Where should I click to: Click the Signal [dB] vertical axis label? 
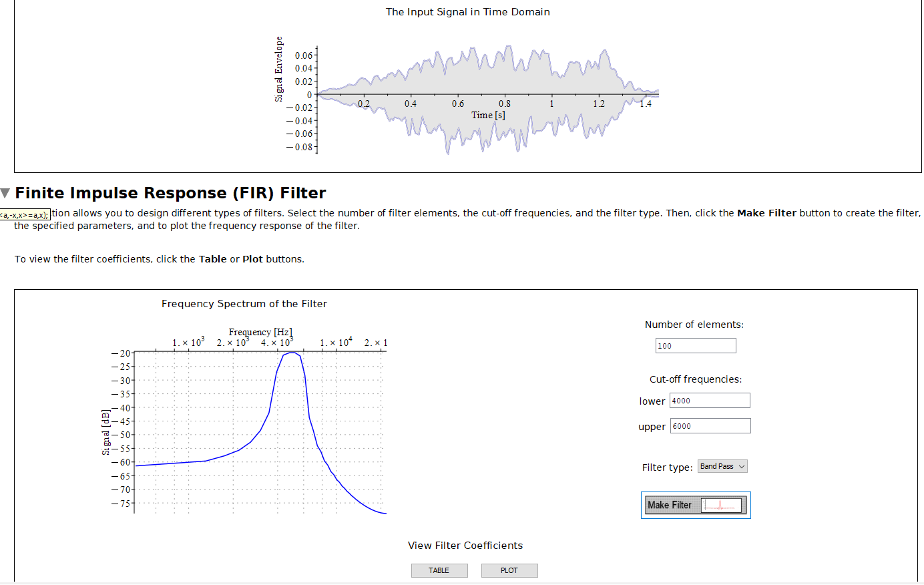(x=105, y=432)
